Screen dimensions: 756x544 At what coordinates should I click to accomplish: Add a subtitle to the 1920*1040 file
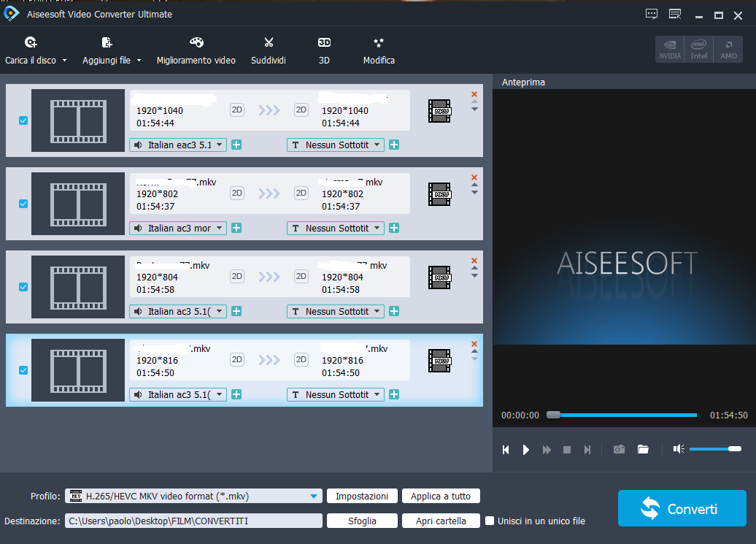tap(394, 145)
